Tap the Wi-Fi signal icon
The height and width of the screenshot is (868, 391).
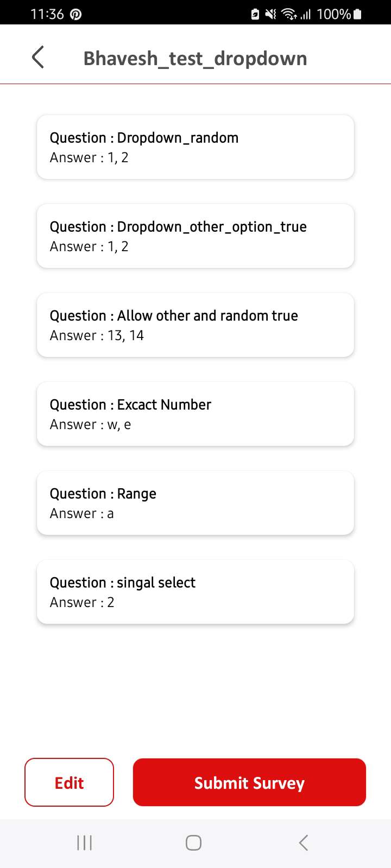(x=288, y=15)
